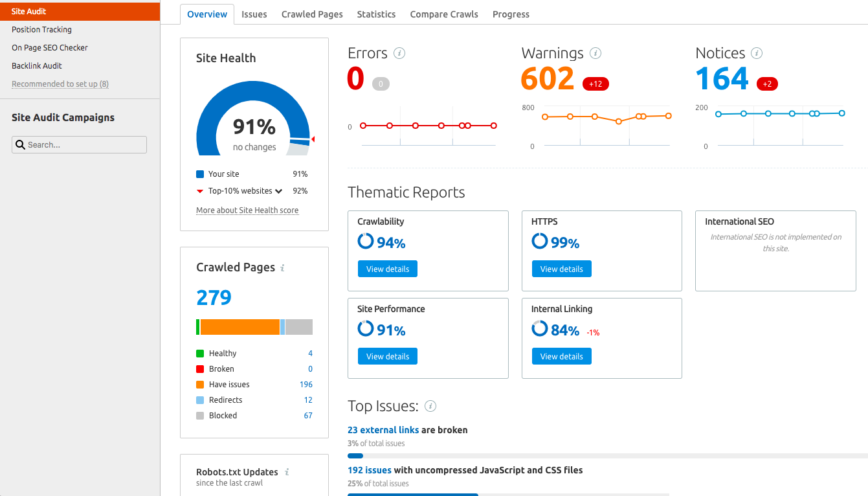Open the Compare Crawls tab
868x496 pixels.
coord(444,14)
